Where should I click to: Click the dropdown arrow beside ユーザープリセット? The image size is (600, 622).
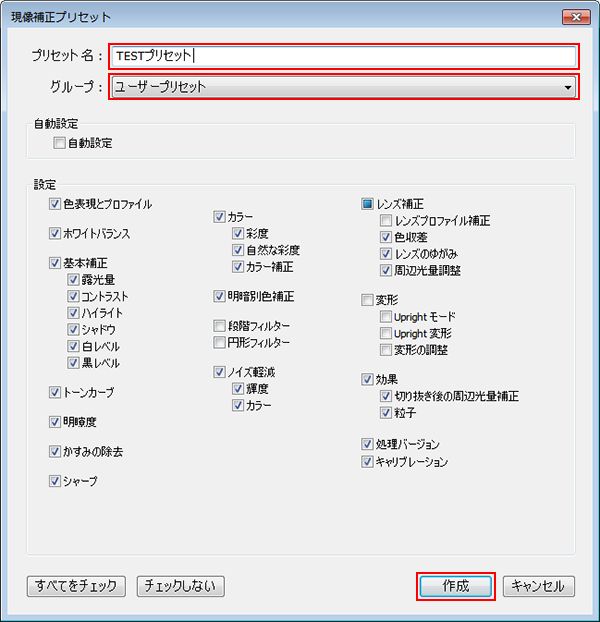(x=568, y=87)
